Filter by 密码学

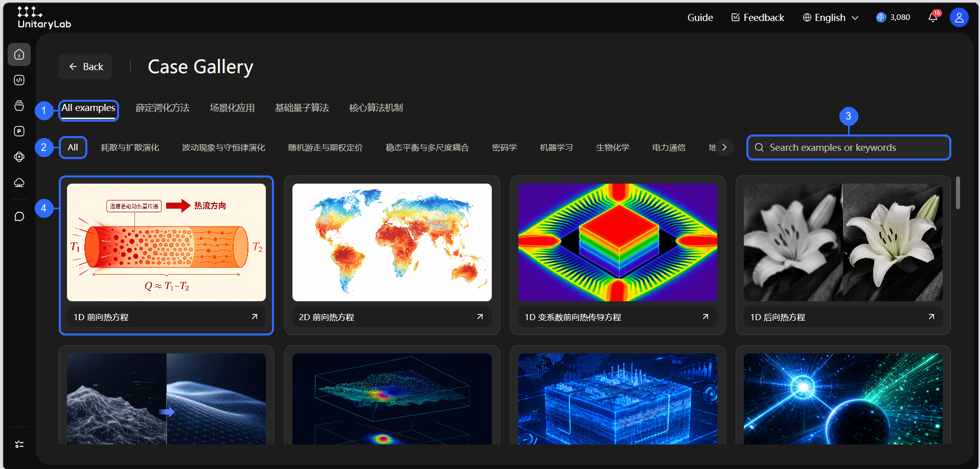504,148
